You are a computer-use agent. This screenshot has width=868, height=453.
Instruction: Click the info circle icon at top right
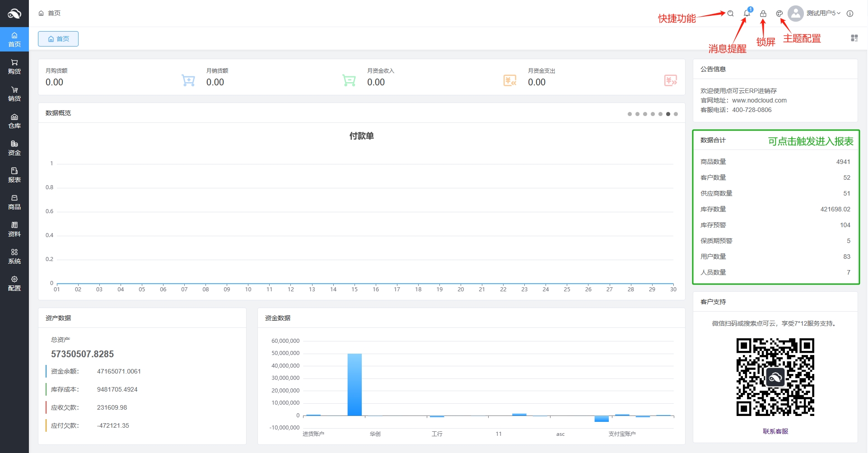coord(850,14)
